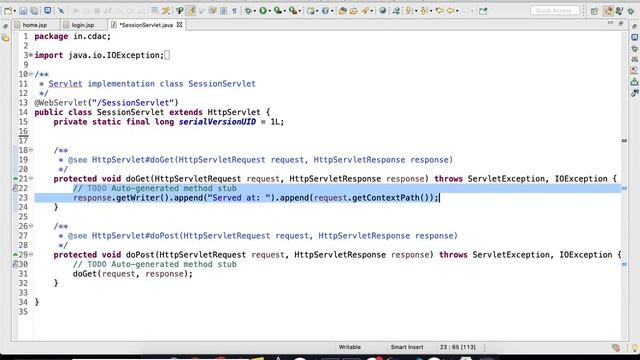The width and height of the screenshot is (640, 360).
Task: Click the @WebServlet annotation on line 13
Action: [106, 102]
